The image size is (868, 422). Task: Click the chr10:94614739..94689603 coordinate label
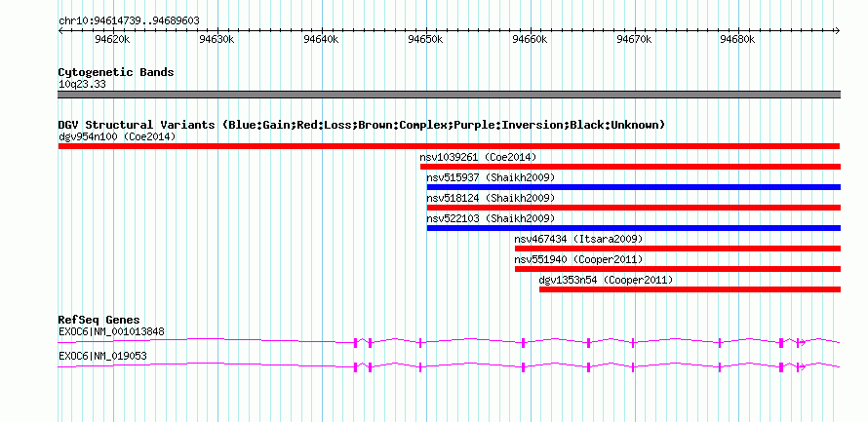pos(129,21)
